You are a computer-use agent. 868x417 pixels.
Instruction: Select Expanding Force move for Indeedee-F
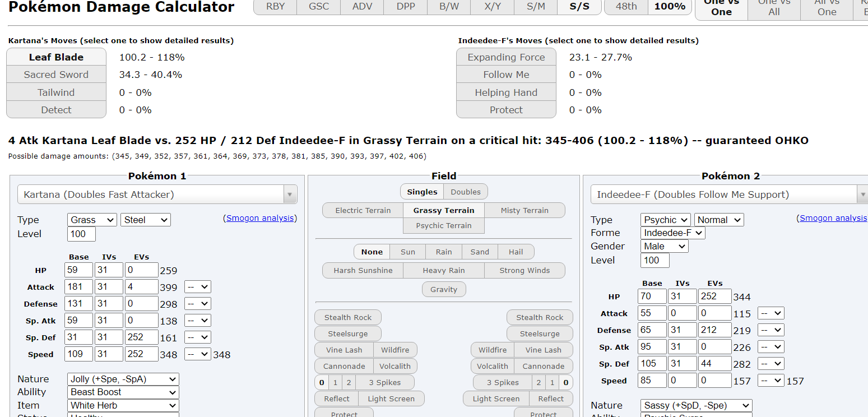tap(506, 57)
